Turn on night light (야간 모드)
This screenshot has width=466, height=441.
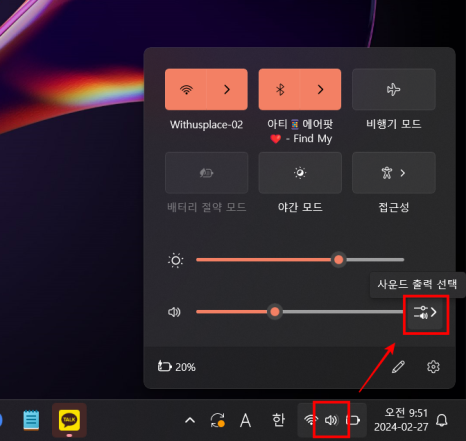coord(300,173)
